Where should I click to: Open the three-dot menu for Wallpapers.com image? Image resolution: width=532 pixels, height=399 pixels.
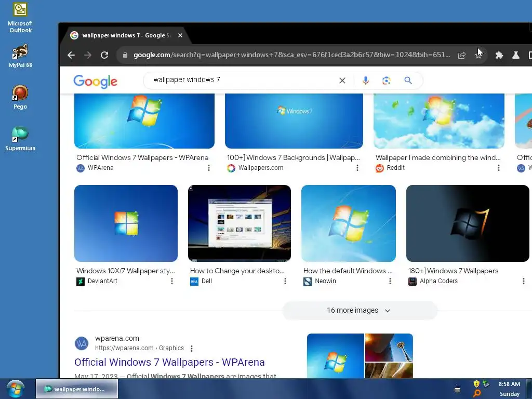(357, 168)
